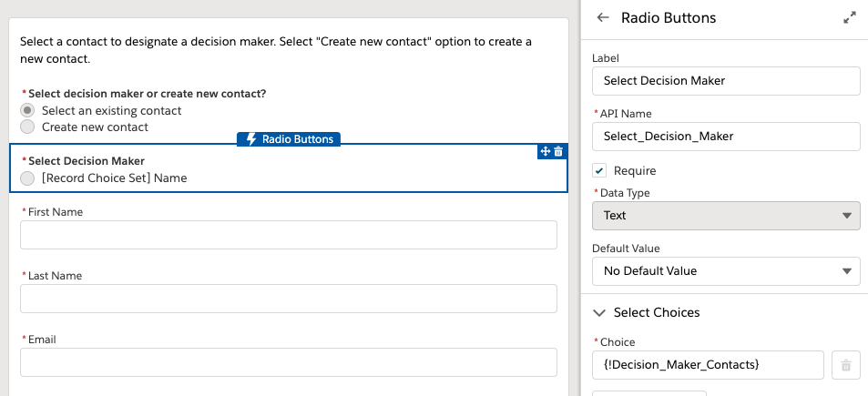Click the Last Name text field

tap(288, 299)
